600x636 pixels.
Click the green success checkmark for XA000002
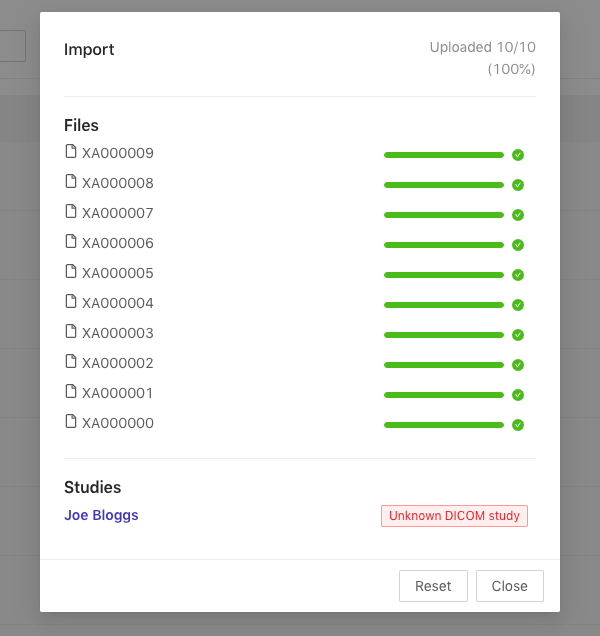coord(518,365)
